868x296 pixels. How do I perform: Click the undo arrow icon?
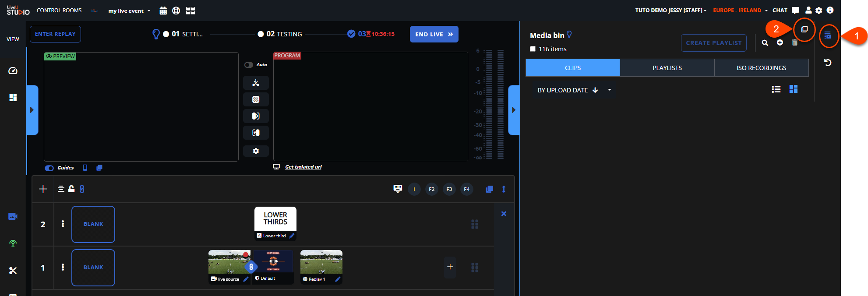click(x=827, y=63)
